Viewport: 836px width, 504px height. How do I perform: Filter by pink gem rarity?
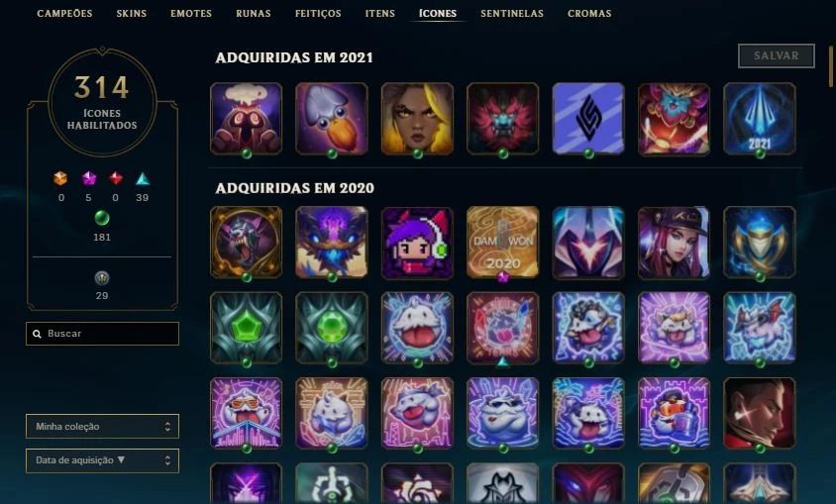click(89, 178)
